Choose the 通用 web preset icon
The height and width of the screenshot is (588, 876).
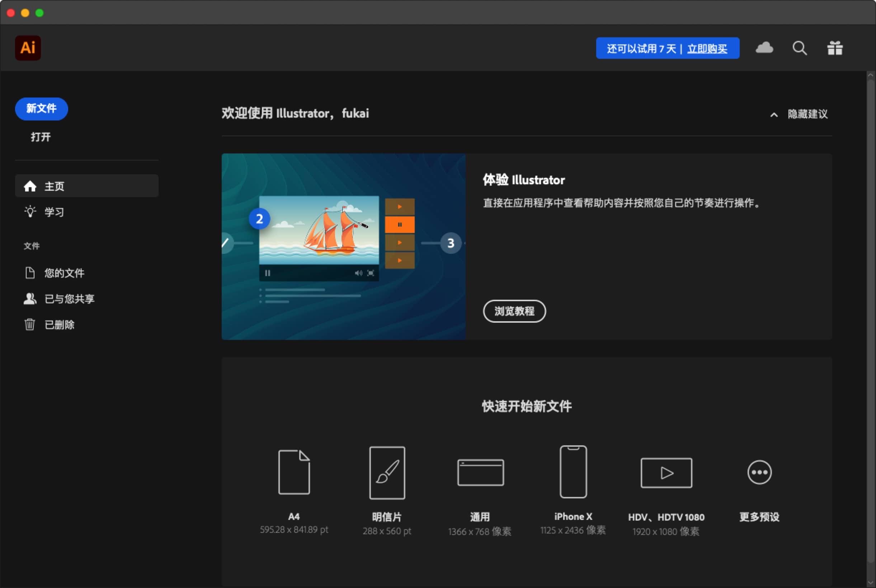click(x=480, y=472)
